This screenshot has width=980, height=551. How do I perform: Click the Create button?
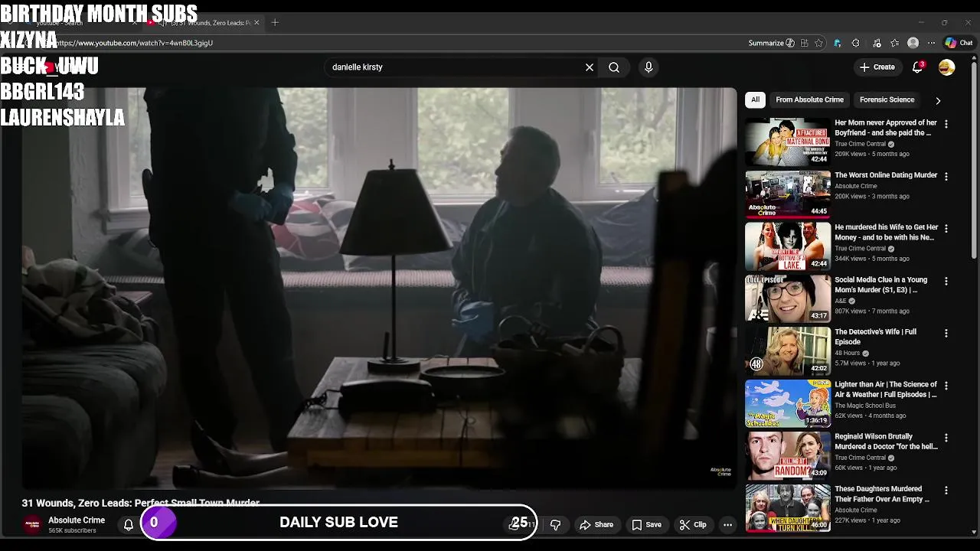click(x=877, y=67)
